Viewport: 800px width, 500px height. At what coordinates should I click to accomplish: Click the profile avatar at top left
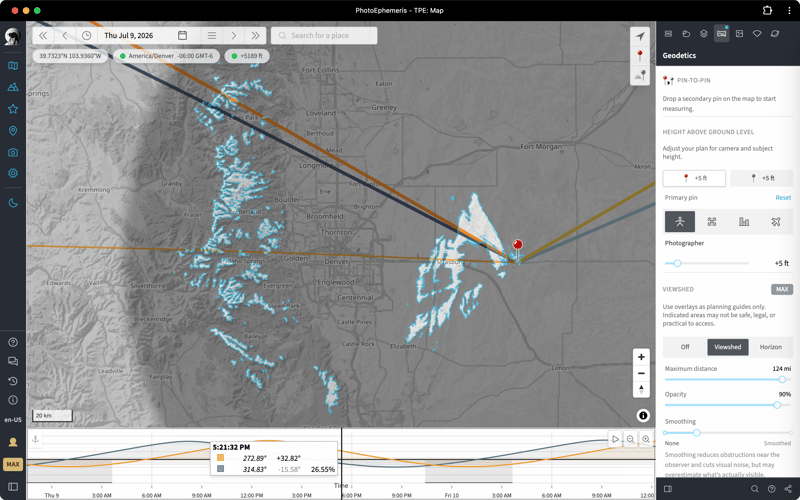(x=13, y=37)
